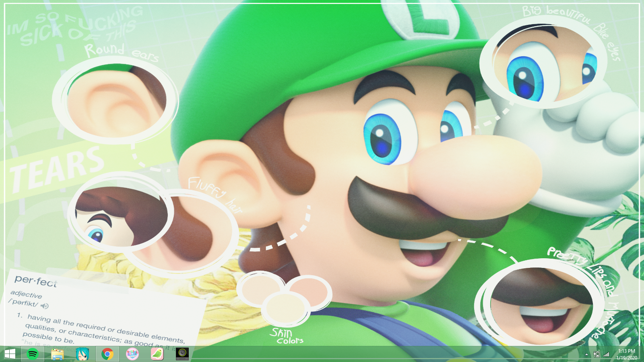The image size is (644, 362).
Task: Open File Explorer from the taskbar
Action: point(58,354)
